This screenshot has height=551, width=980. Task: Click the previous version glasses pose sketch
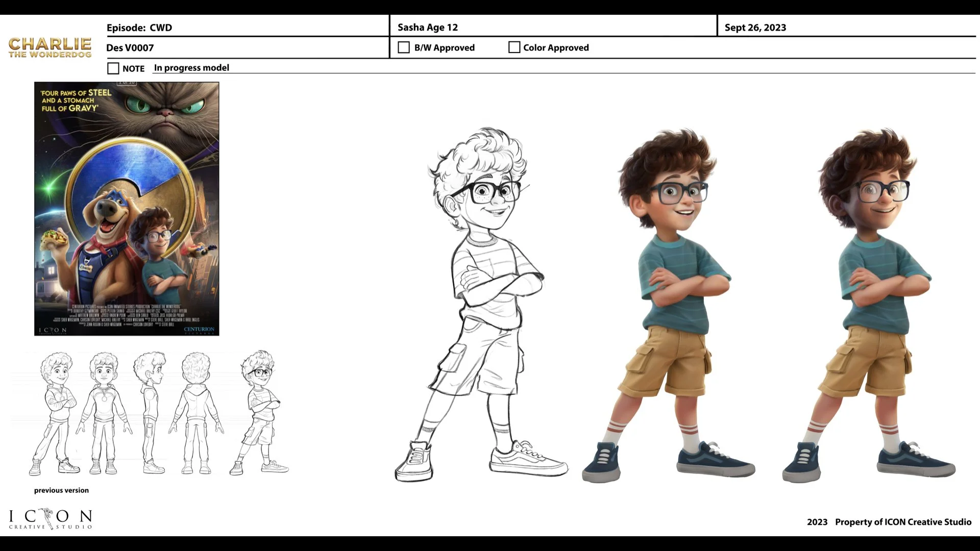point(260,413)
